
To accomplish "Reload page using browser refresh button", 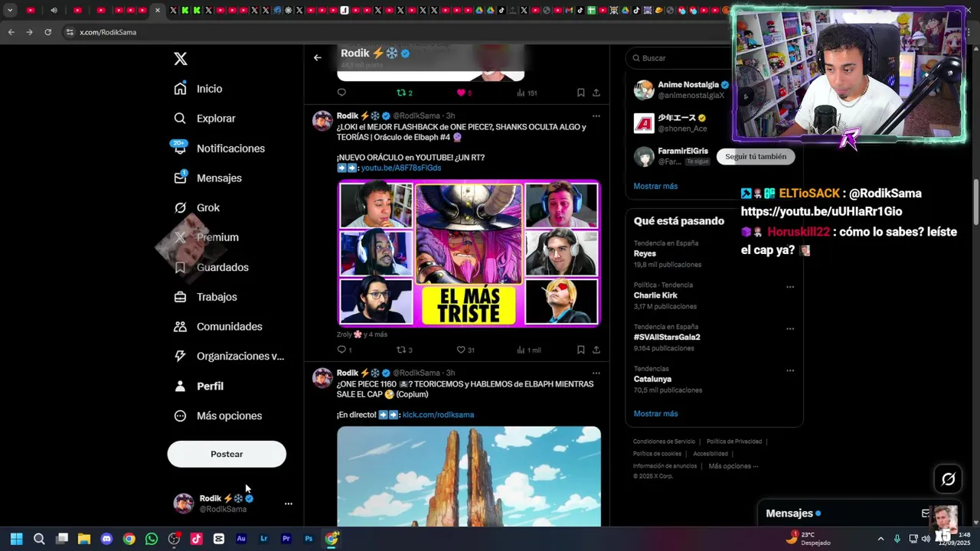I will [47, 32].
